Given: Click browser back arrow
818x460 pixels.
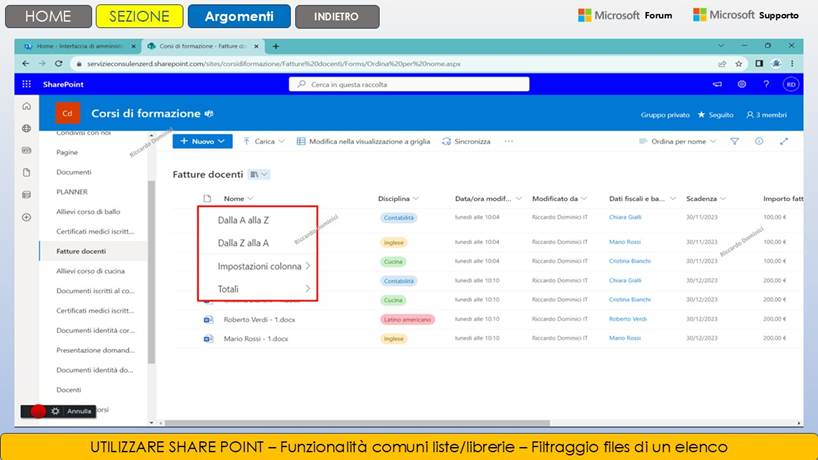Looking at the screenshot, I should [x=26, y=64].
